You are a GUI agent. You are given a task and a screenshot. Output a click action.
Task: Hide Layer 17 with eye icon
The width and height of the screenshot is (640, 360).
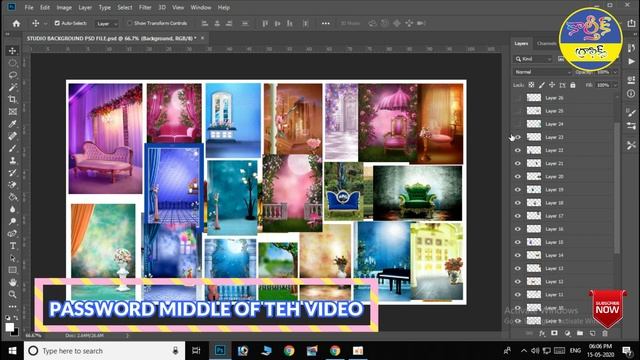(518, 216)
